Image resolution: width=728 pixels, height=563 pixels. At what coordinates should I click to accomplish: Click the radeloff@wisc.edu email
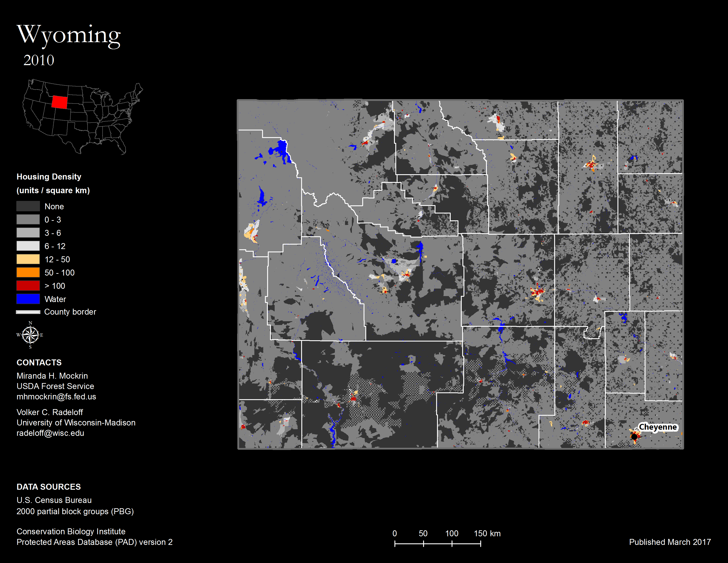[50, 433]
